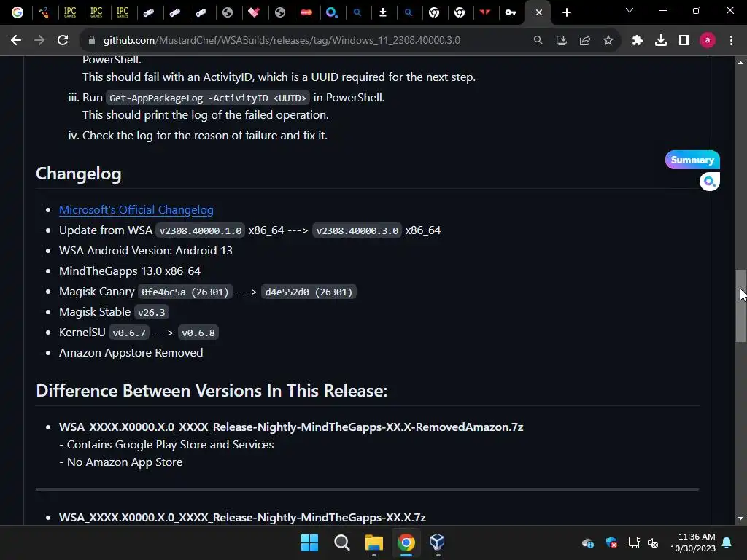Click the d4e552d0 (26301) Magisk code
This screenshot has height=560, width=747.
click(309, 292)
